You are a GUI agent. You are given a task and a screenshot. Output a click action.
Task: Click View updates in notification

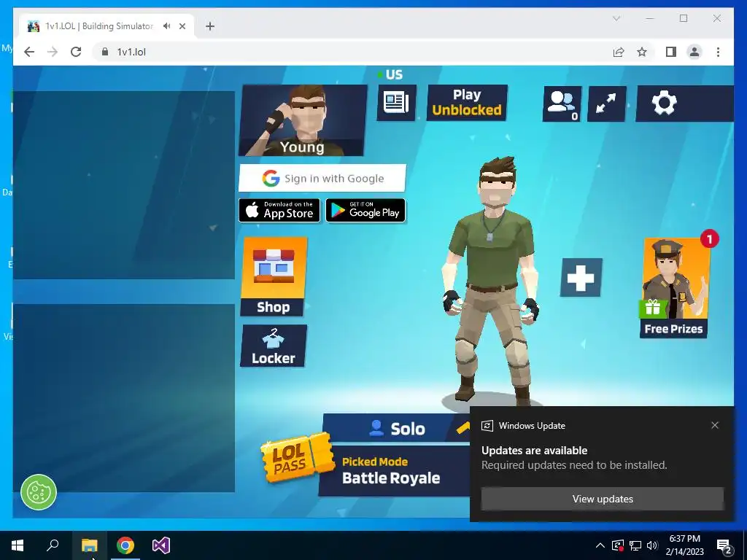click(x=603, y=499)
